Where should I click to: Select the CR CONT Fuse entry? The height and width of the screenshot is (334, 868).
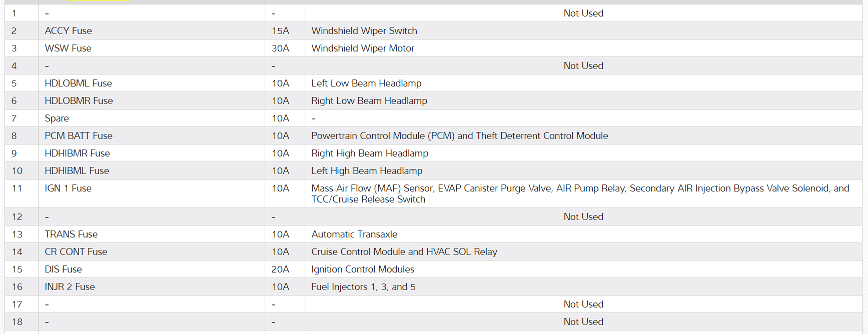pyautogui.click(x=76, y=251)
